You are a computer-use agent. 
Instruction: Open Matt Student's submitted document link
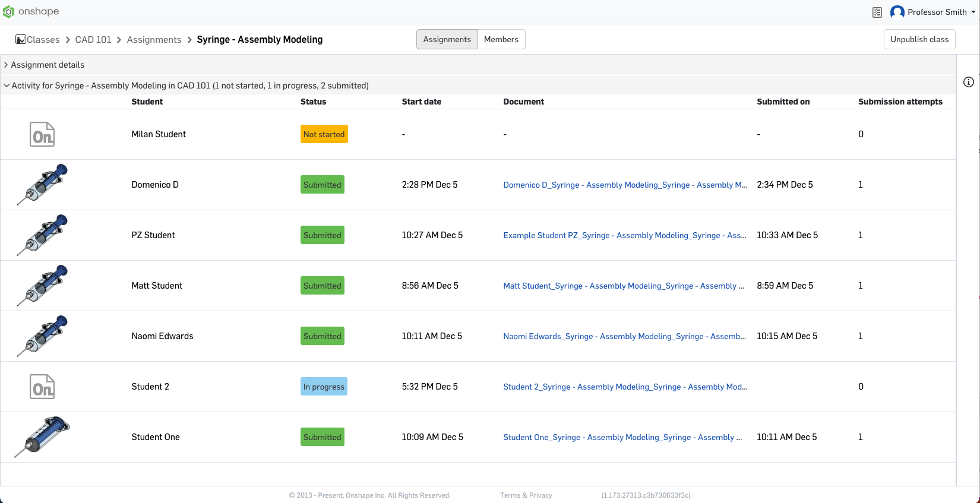click(x=624, y=286)
